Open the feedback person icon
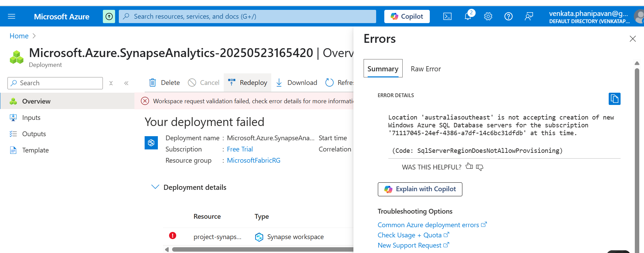This screenshot has width=644, height=253. (x=529, y=16)
